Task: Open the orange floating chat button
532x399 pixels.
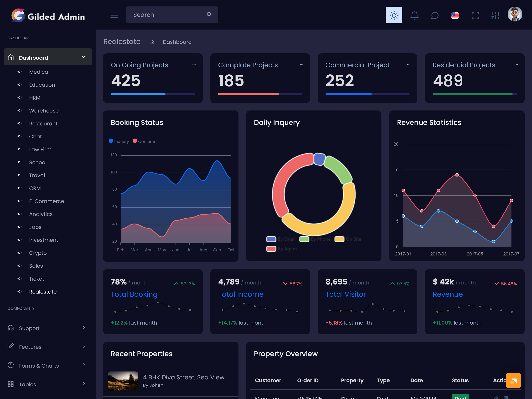Action: (514, 381)
